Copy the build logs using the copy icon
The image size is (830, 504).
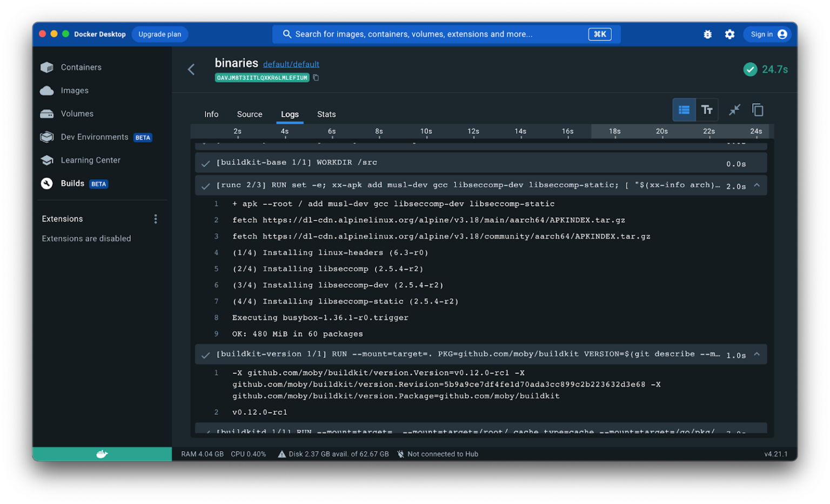(758, 109)
